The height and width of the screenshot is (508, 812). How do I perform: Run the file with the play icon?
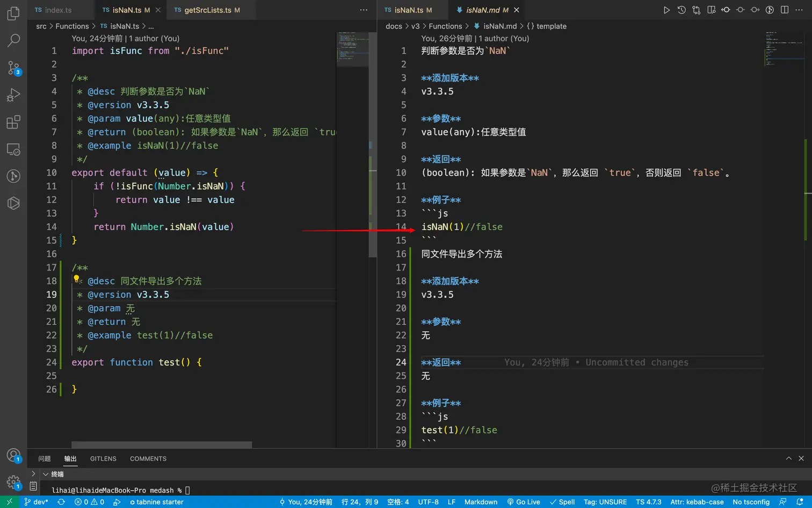point(666,10)
